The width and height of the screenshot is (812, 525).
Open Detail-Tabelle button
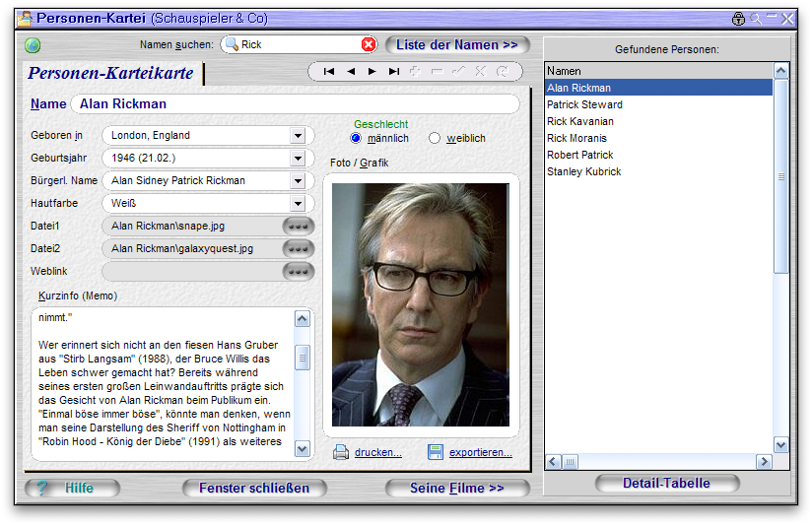click(667, 483)
